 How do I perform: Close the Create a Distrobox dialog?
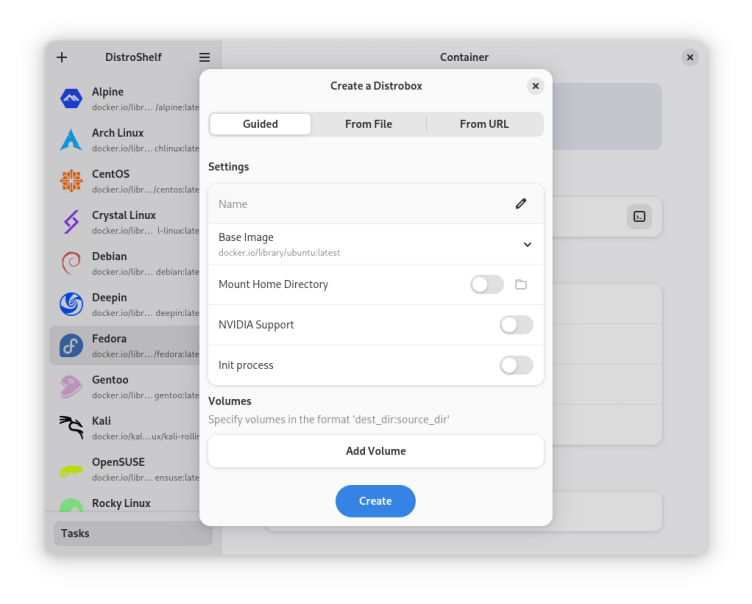tap(535, 86)
